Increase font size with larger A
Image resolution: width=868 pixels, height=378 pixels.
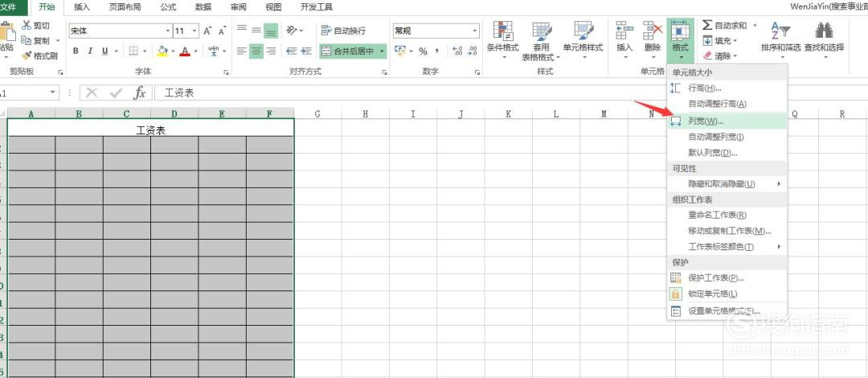(207, 31)
